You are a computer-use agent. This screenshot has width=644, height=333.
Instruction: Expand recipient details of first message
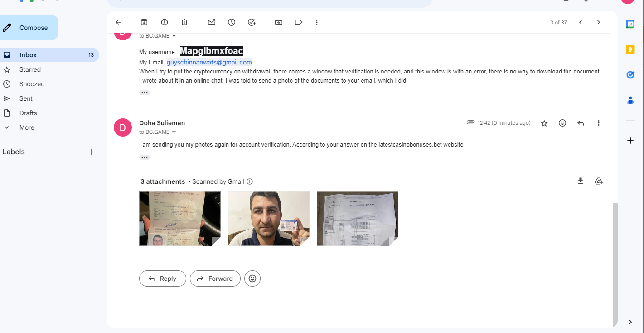click(174, 36)
